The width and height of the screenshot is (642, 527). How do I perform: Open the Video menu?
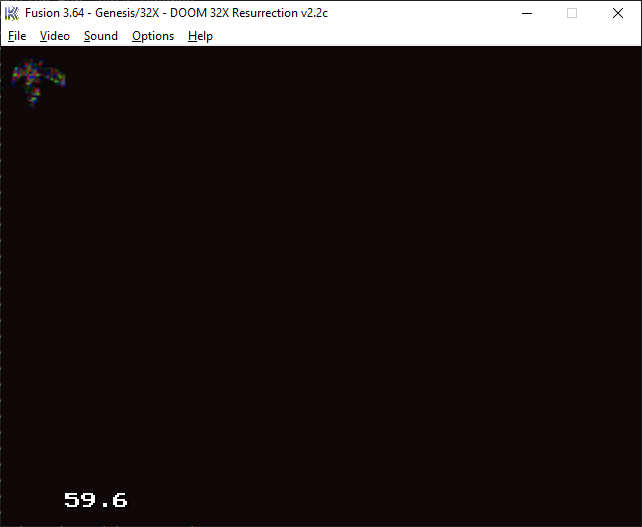click(x=55, y=36)
